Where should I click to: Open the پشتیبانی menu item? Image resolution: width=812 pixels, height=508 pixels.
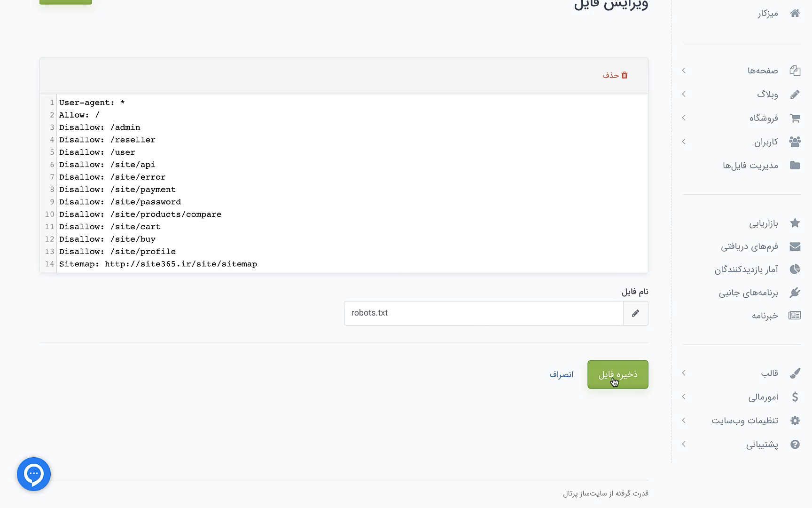[762, 444]
